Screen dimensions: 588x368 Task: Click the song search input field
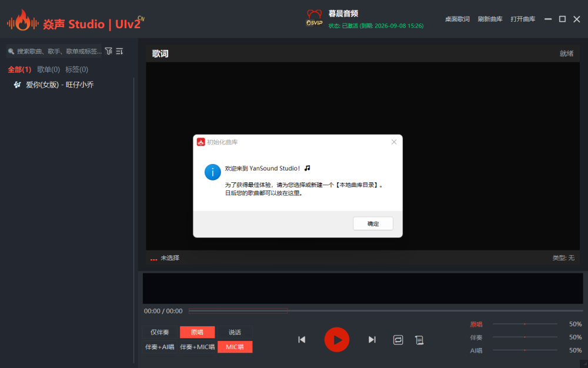pyautogui.click(x=54, y=51)
